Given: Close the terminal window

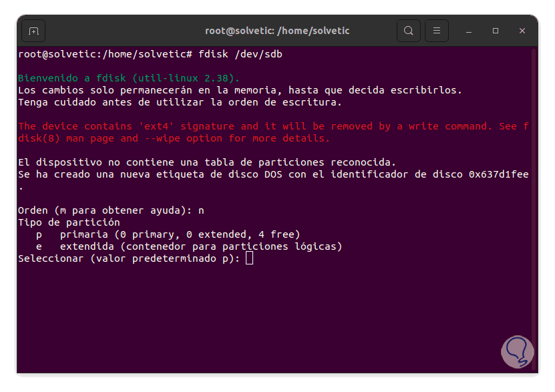Looking at the screenshot, I should click(522, 31).
